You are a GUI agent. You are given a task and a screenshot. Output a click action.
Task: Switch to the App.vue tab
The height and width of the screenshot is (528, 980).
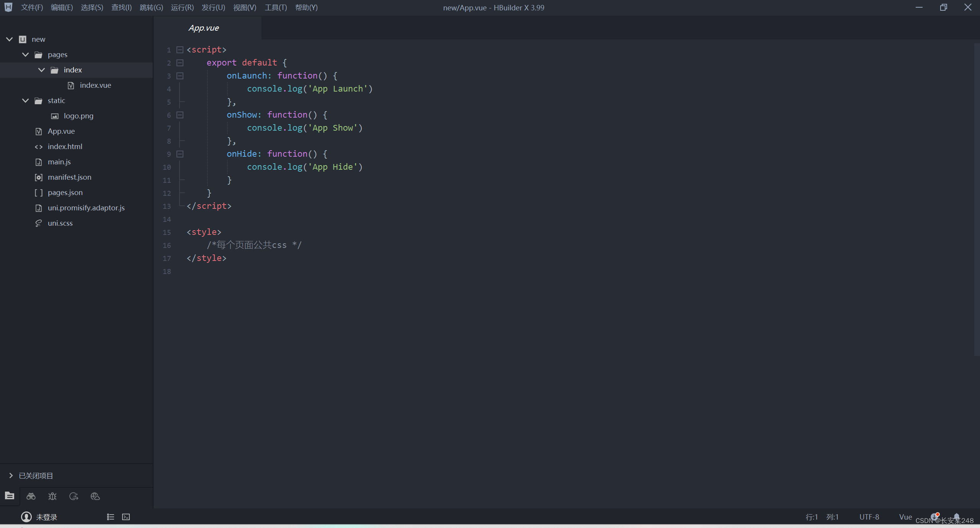tap(204, 28)
